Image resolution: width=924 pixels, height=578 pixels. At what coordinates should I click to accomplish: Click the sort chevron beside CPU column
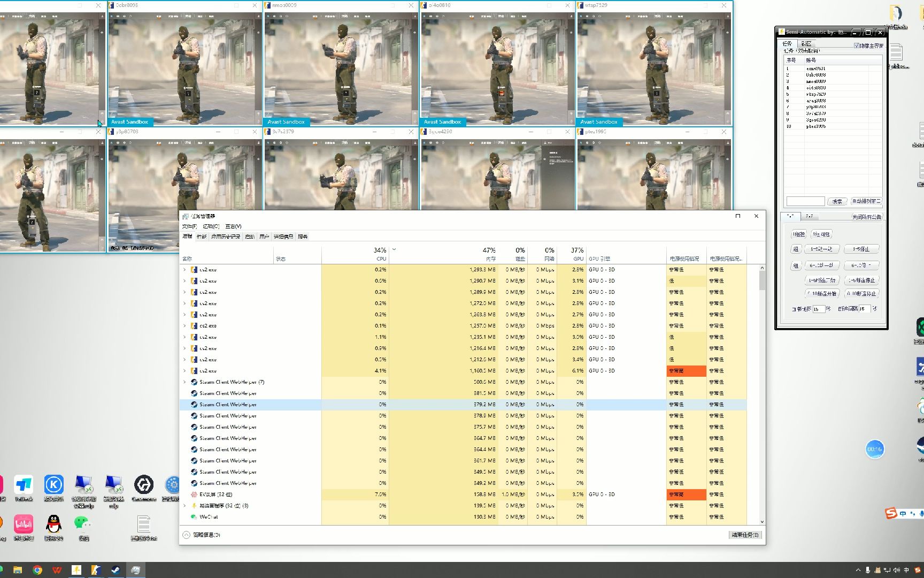pos(394,249)
